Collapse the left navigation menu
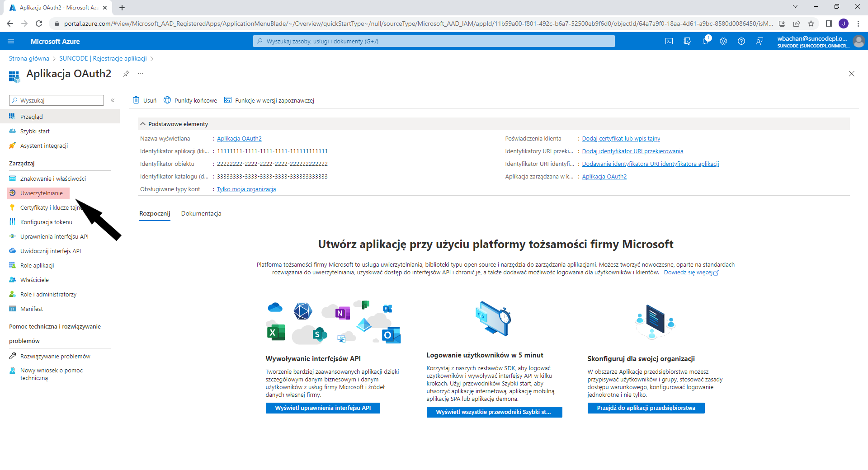The width and height of the screenshot is (868, 470). (x=113, y=100)
